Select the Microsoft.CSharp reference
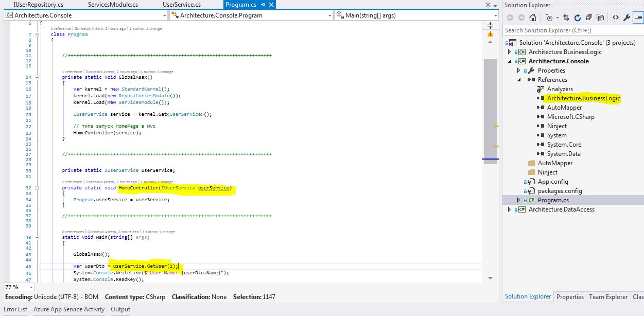 pyautogui.click(x=570, y=117)
